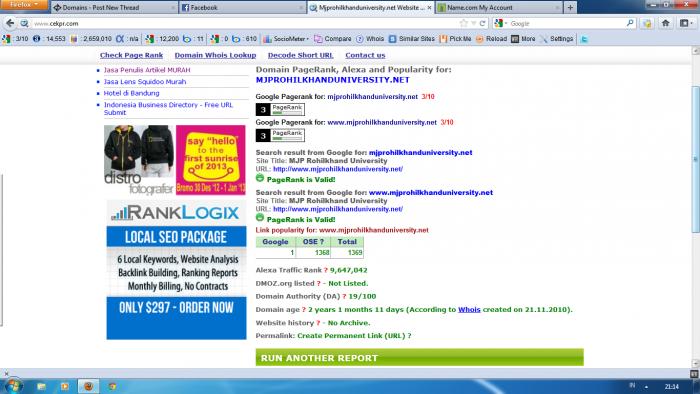Expand the Firefox menu dropdown
Image resolution: width=700 pixels, height=394 pixels.
pyautogui.click(x=24, y=5)
